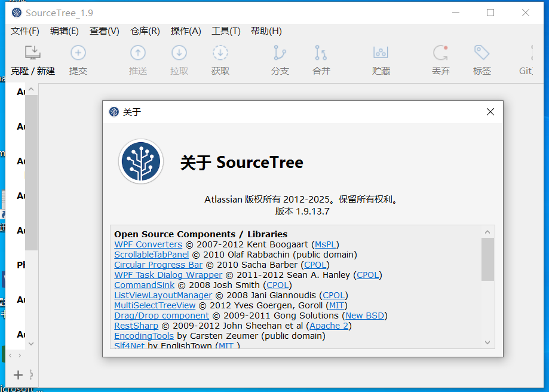Open the CPOL link next to Sacha Barber
This screenshot has height=392, width=549.
pos(315,265)
